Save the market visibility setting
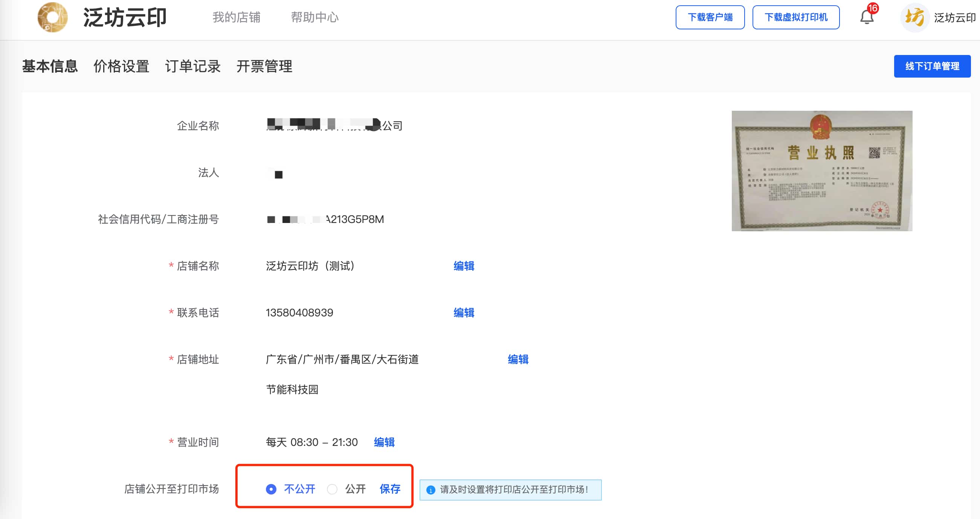 [389, 489]
